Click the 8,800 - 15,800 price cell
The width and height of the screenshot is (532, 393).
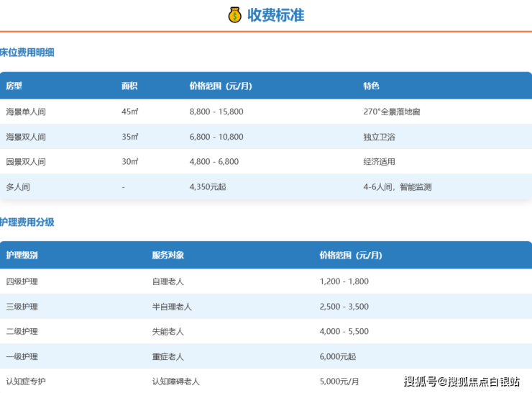(216, 112)
